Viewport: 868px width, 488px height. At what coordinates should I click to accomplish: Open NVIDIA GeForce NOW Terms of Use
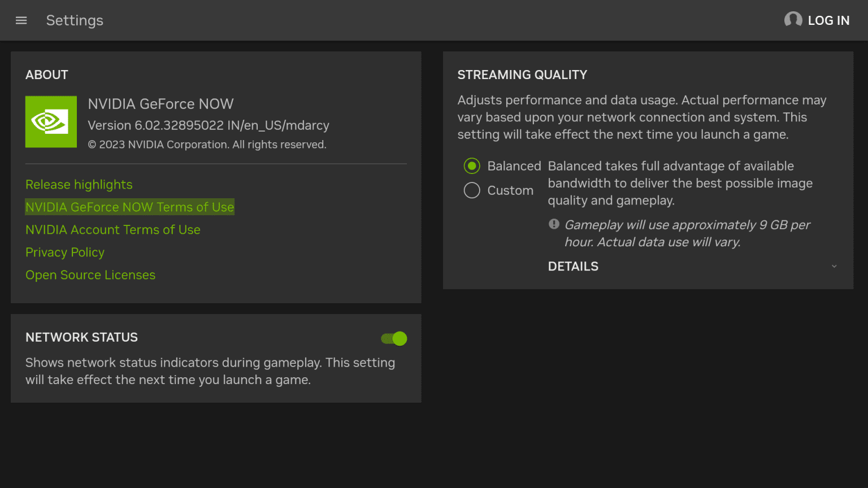point(129,207)
